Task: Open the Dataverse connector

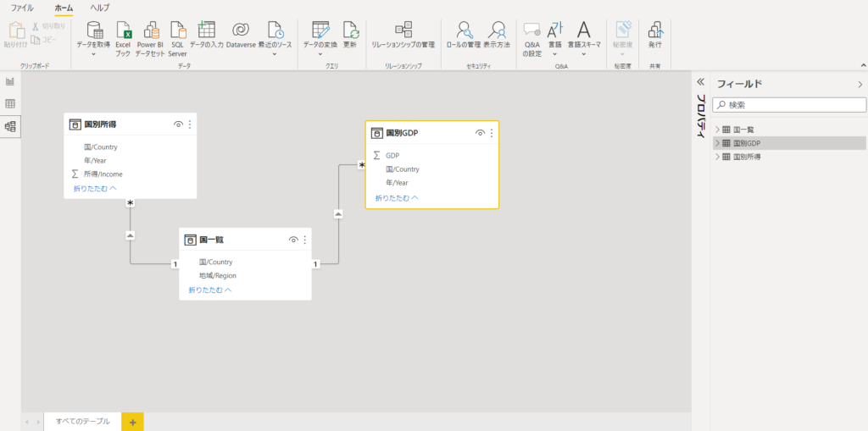Action: 241,30
